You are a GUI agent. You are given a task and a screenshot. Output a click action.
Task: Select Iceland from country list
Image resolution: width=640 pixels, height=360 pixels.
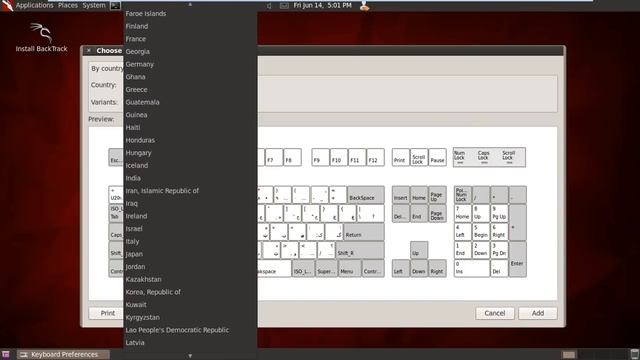[x=190, y=165]
